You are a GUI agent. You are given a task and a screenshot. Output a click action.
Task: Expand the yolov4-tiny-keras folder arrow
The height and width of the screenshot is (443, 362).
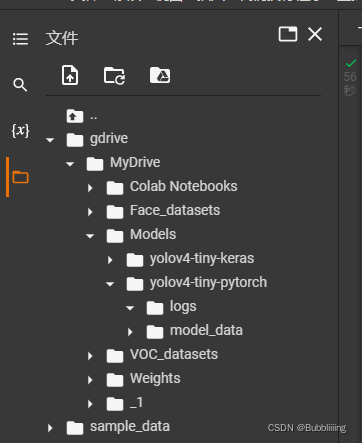pyautogui.click(x=110, y=260)
